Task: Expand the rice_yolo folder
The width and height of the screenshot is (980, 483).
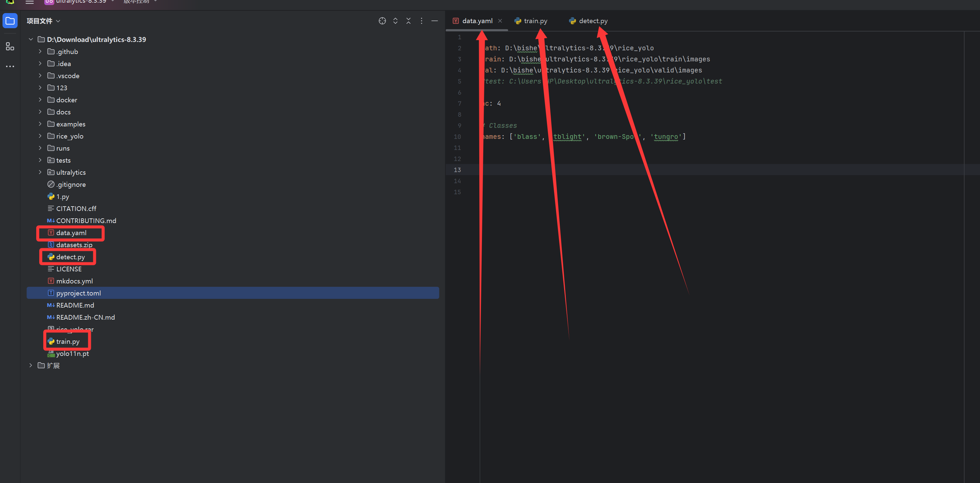Action: [40, 136]
